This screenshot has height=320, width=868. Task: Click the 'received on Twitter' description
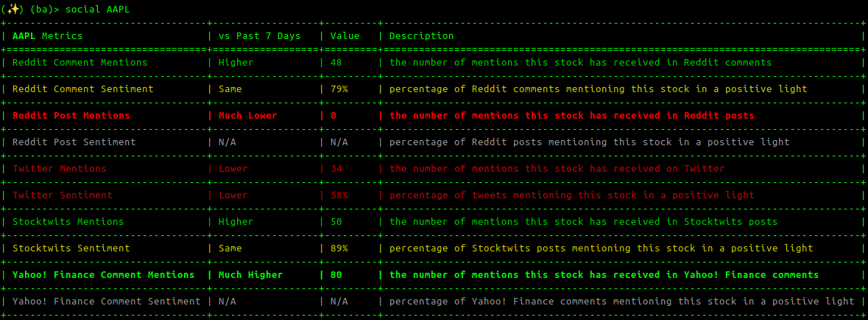[557, 169]
